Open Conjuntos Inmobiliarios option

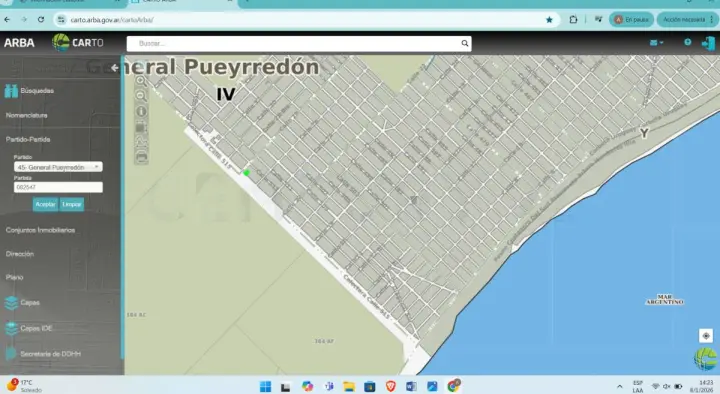click(40, 230)
